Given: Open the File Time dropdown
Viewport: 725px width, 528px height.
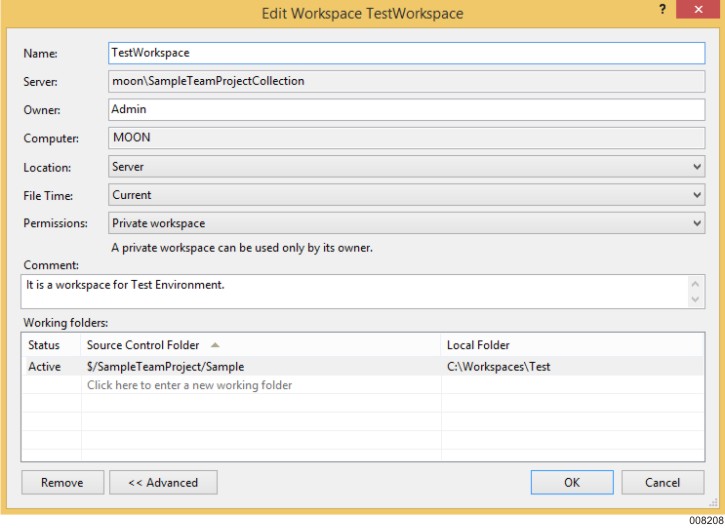Looking at the screenshot, I should pyautogui.click(x=407, y=195).
